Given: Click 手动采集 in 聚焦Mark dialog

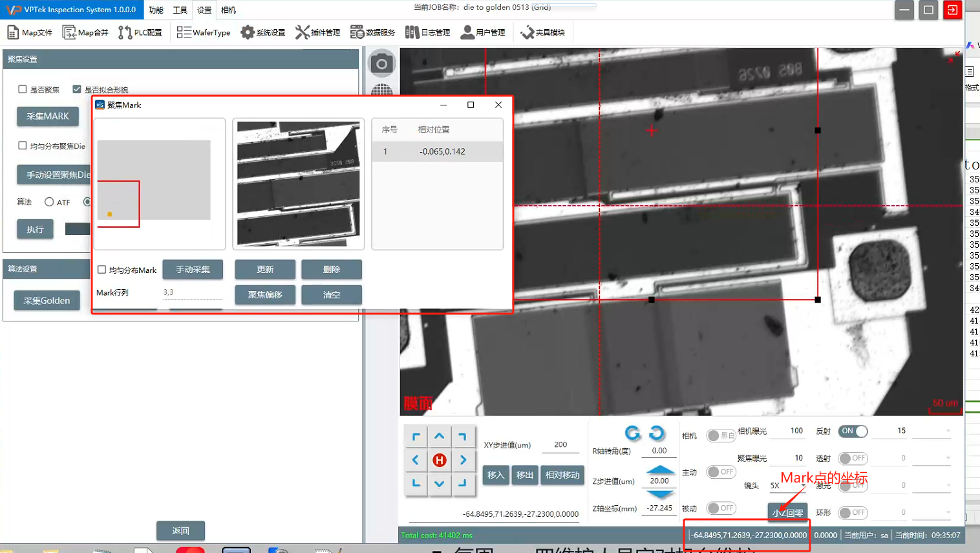Looking at the screenshot, I should (x=193, y=269).
